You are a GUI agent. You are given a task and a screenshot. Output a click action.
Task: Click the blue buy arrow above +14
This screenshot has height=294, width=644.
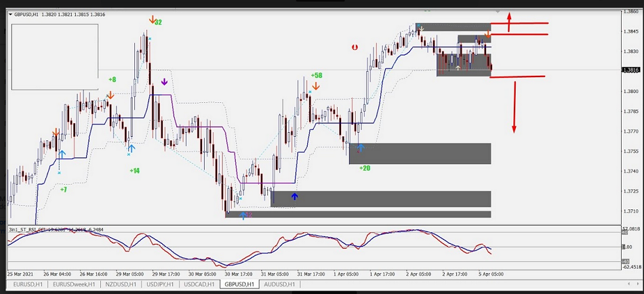click(131, 148)
